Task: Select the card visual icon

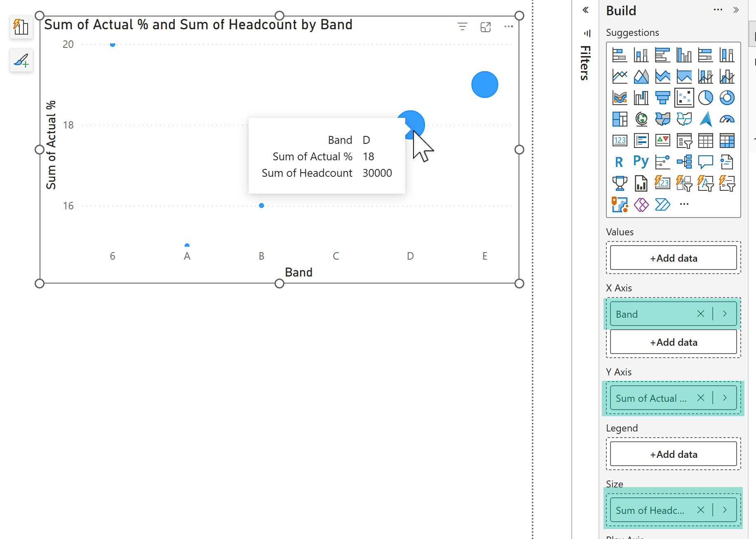Action: pyautogui.click(x=620, y=141)
